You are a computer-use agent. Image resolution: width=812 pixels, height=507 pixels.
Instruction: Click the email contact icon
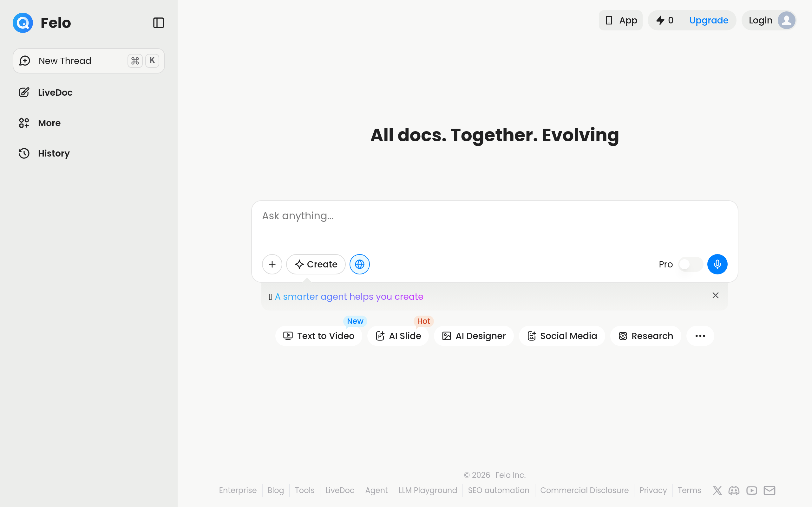(x=769, y=490)
